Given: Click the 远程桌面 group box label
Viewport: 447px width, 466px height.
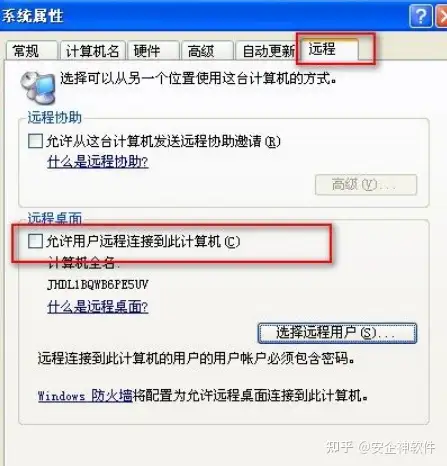Looking at the screenshot, I should coord(55,218).
